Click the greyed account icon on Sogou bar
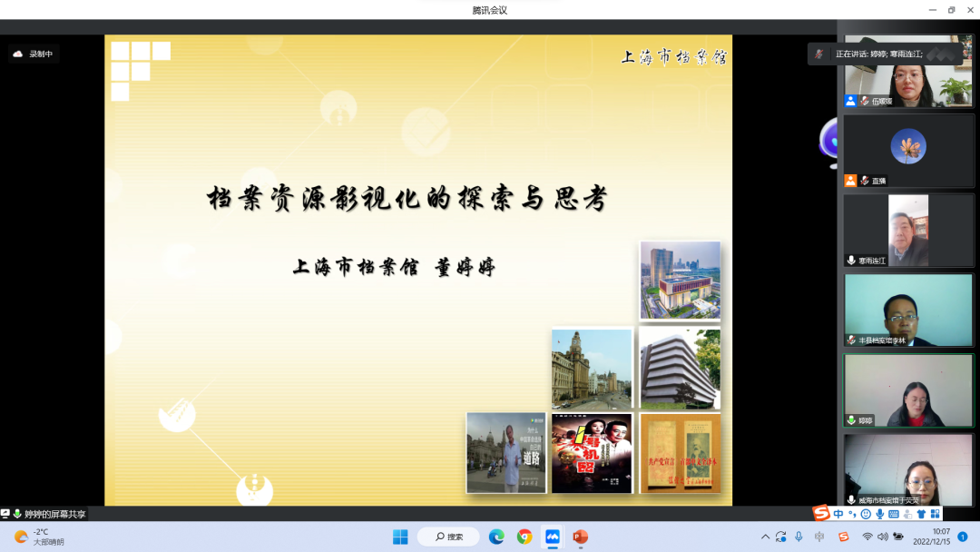The image size is (980, 552). 907,514
